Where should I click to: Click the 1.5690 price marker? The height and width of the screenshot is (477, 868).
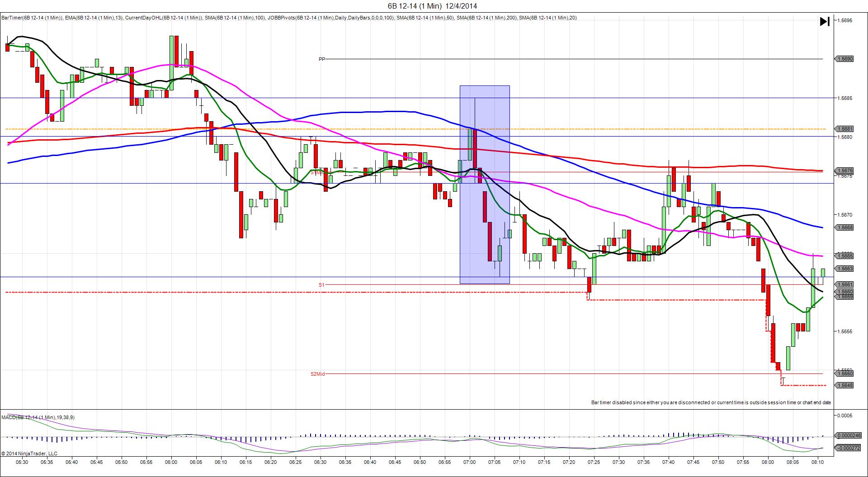point(844,59)
